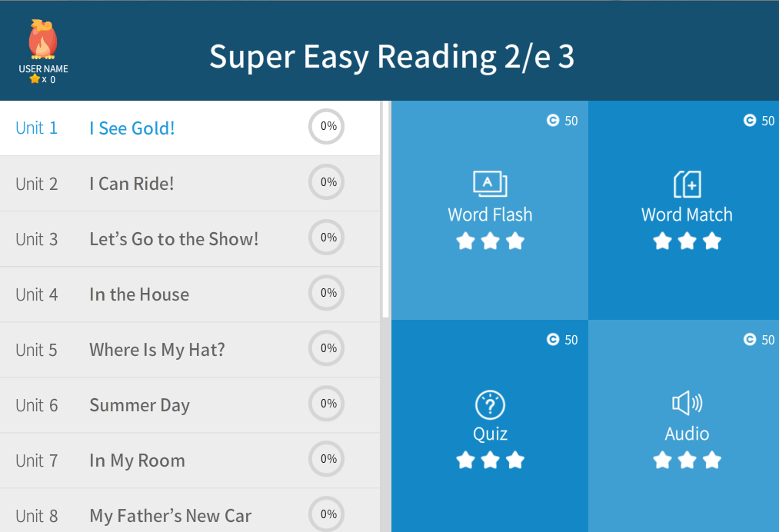Choose Unit 4 In the House
The width and height of the screenshot is (779, 532).
pyautogui.click(x=138, y=294)
